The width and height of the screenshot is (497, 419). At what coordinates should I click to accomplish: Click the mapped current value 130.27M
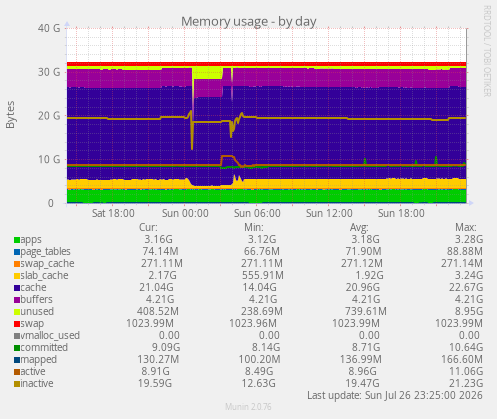point(158,359)
